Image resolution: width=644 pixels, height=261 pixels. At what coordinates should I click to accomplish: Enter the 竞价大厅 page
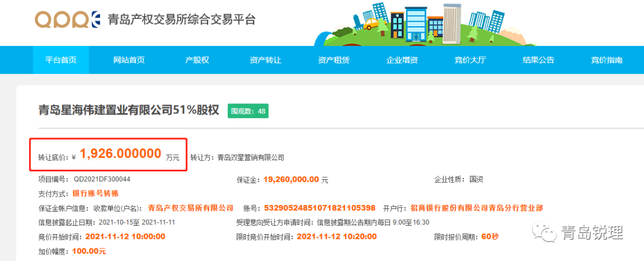pyautogui.click(x=470, y=60)
